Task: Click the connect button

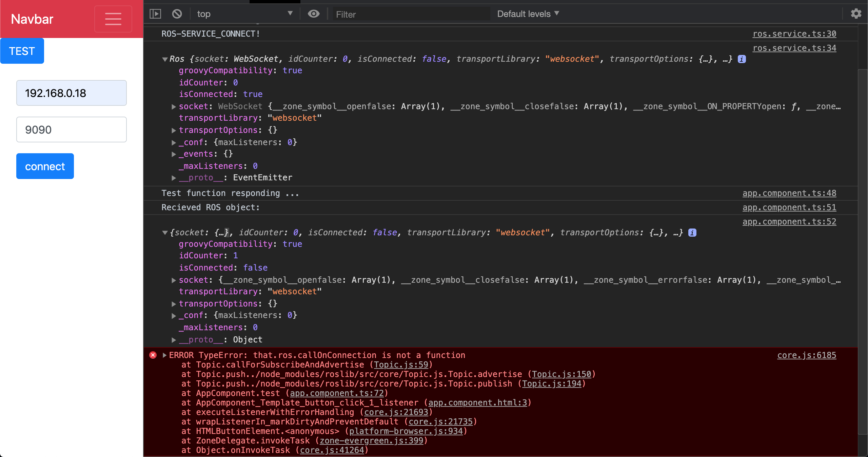Action: (45, 166)
